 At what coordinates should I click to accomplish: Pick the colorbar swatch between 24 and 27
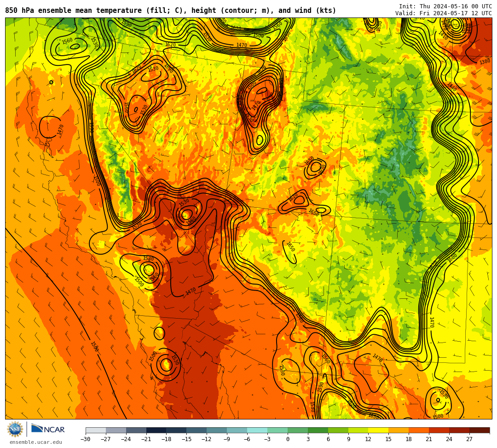[x=459, y=430]
